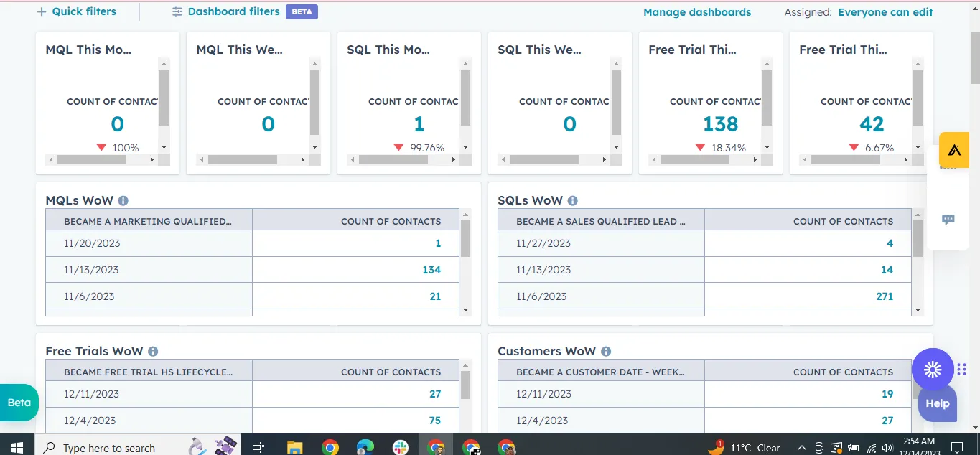The height and width of the screenshot is (455, 980).
Task: Open Dashboard filters
Action: point(233,11)
